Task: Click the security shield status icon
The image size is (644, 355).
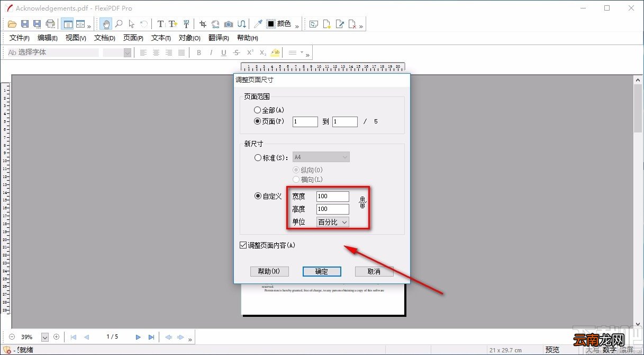Action: [8, 350]
